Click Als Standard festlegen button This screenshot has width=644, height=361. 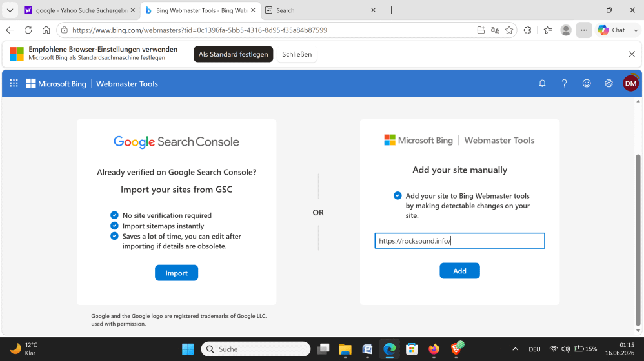tap(234, 54)
